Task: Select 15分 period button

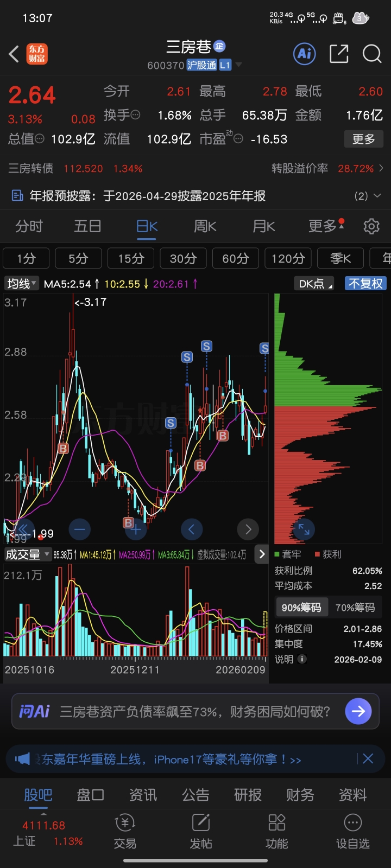Action: click(131, 258)
